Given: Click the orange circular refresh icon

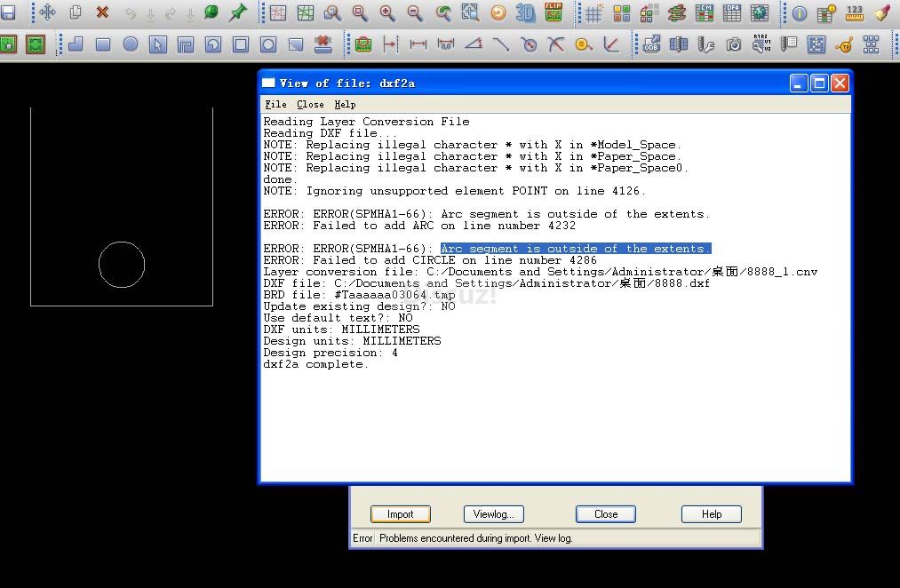Looking at the screenshot, I should tap(498, 12).
